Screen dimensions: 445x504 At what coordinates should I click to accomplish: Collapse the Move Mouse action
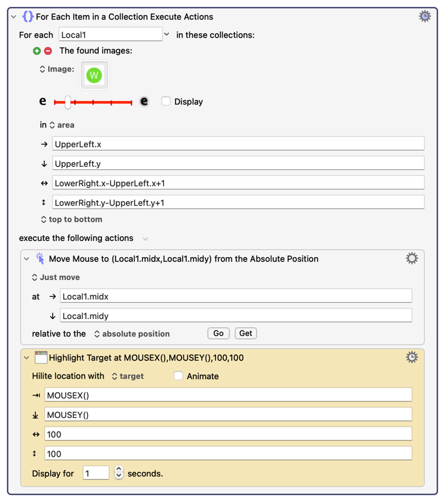pyautogui.click(x=27, y=259)
